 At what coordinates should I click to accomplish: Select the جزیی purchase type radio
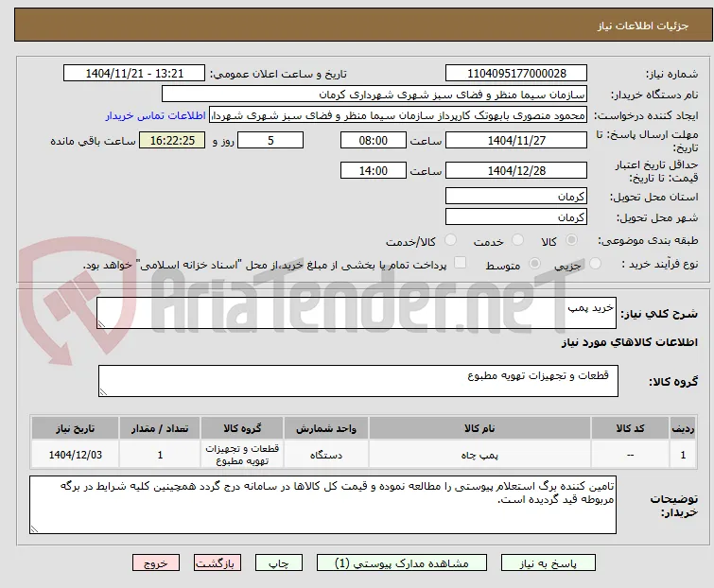click(595, 264)
